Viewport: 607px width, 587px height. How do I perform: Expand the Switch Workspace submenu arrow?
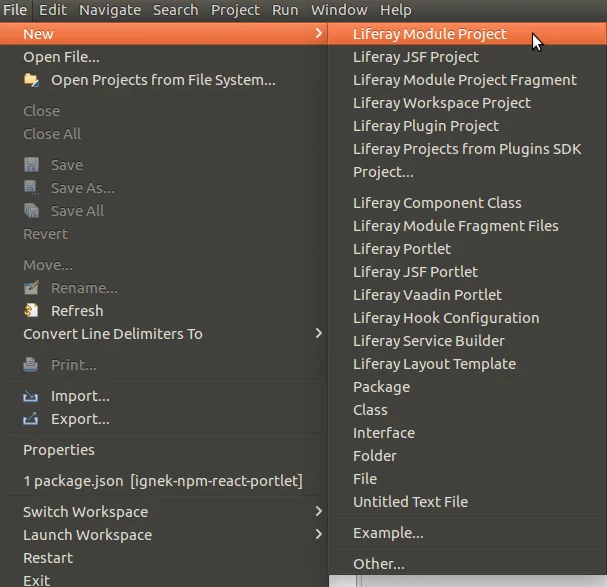pyautogui.click(x=318, y=511)
